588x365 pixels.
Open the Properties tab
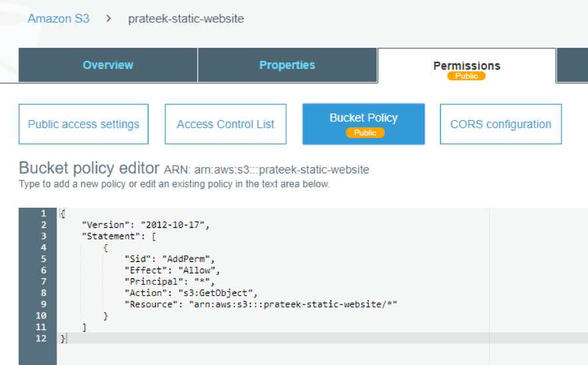tap(287, 65)
